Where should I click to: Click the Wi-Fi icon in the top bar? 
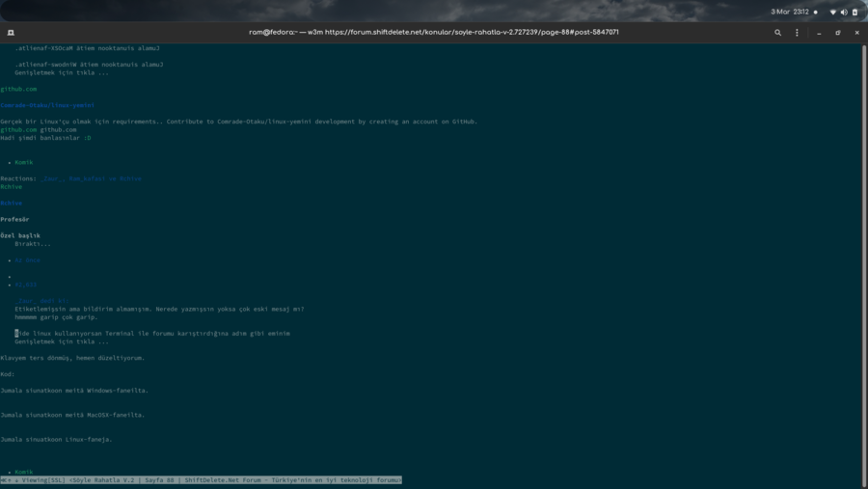[832, 12]
